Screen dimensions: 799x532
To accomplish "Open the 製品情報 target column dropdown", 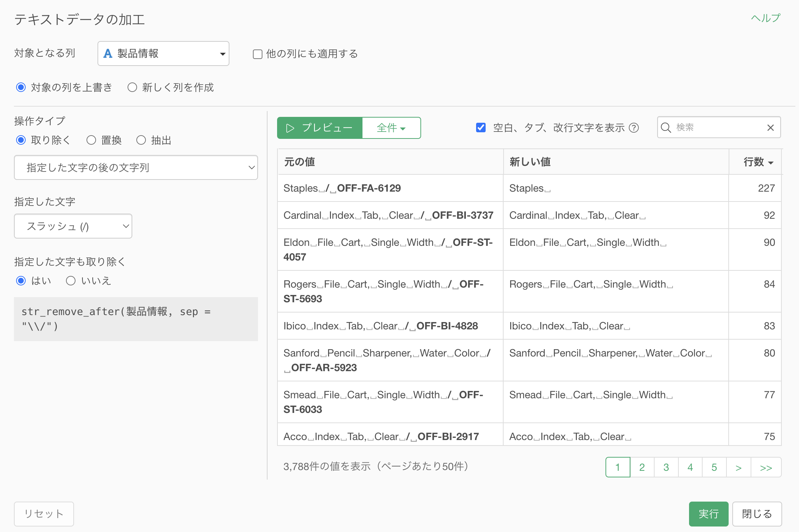I will click(x=163, y=53).
